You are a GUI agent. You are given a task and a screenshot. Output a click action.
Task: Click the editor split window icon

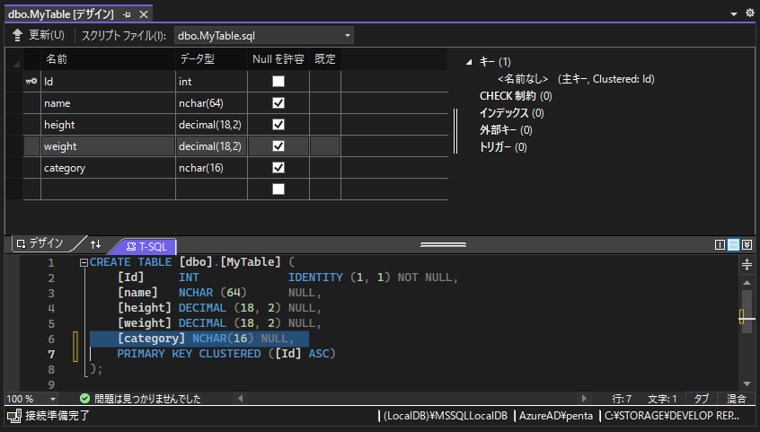(x=747, y=264)
